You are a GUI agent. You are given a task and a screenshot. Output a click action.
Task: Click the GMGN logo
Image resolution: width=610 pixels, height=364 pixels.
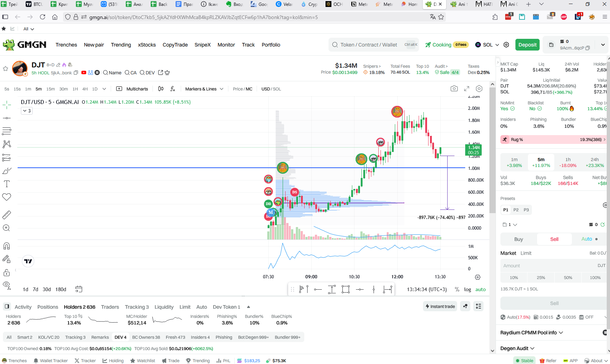(x=25, y=45)
